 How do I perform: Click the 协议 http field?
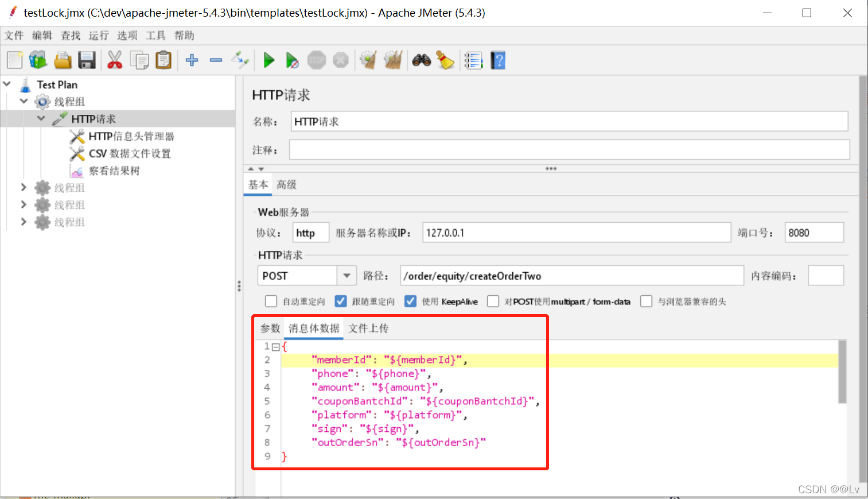(311, 233)
